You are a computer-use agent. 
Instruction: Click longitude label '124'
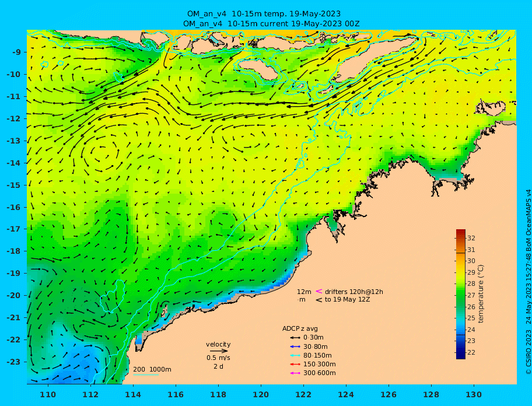coord(346,395)
